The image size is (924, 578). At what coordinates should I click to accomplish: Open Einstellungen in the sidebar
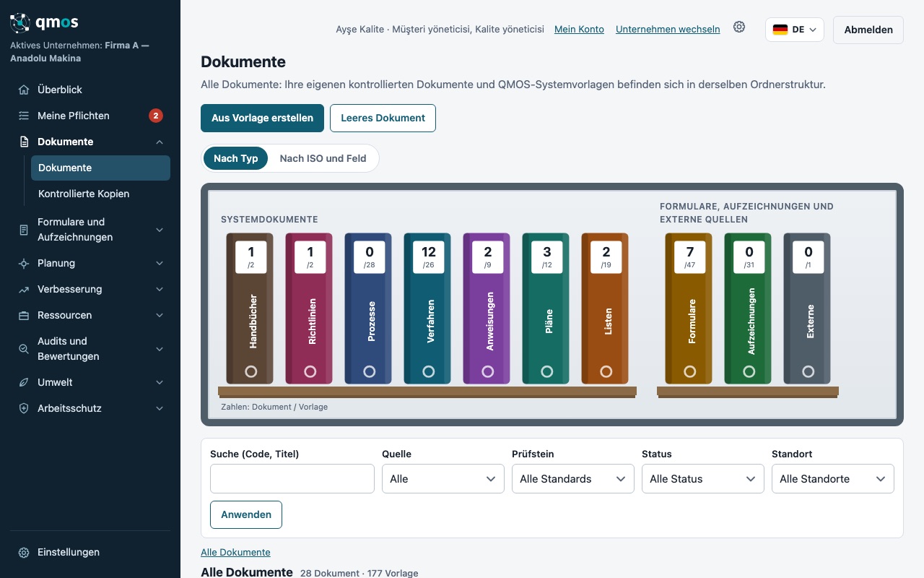pyautogui.click(x=90, y=552)
